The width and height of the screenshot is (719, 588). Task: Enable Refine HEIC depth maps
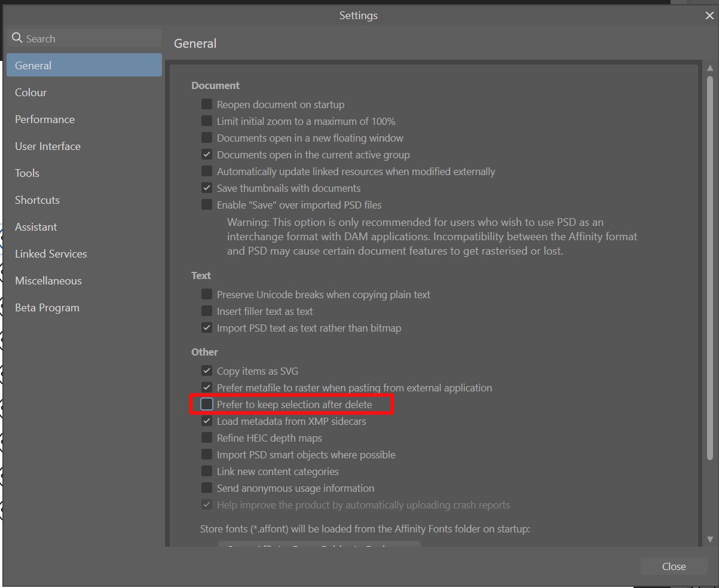206,437
